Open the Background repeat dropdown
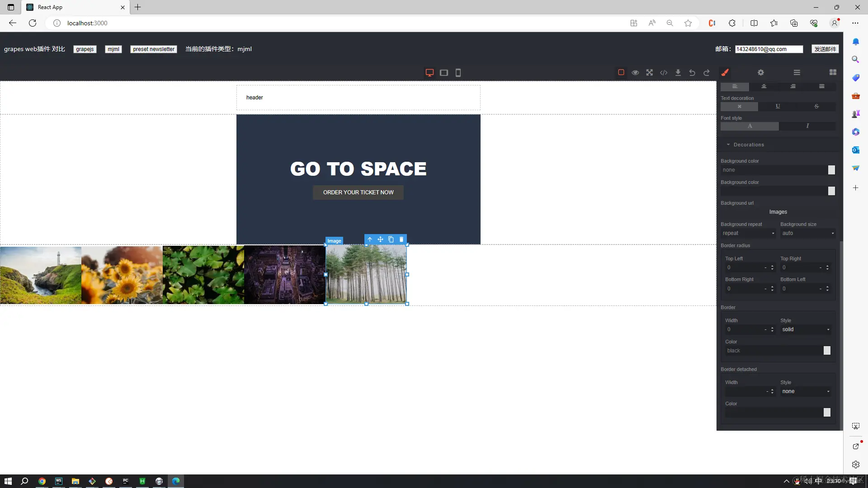Image resolution: width=868 pixels, height=488 pixels. tap(748, 233)
